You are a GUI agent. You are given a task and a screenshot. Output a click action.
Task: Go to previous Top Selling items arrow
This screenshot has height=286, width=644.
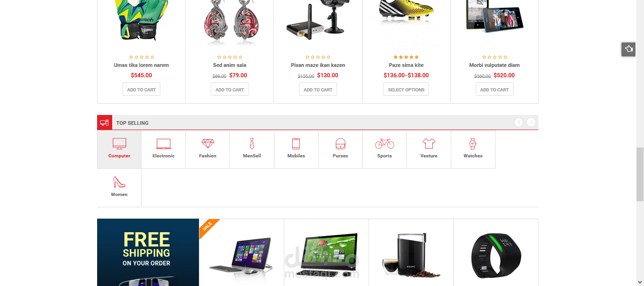coord(519,123)
